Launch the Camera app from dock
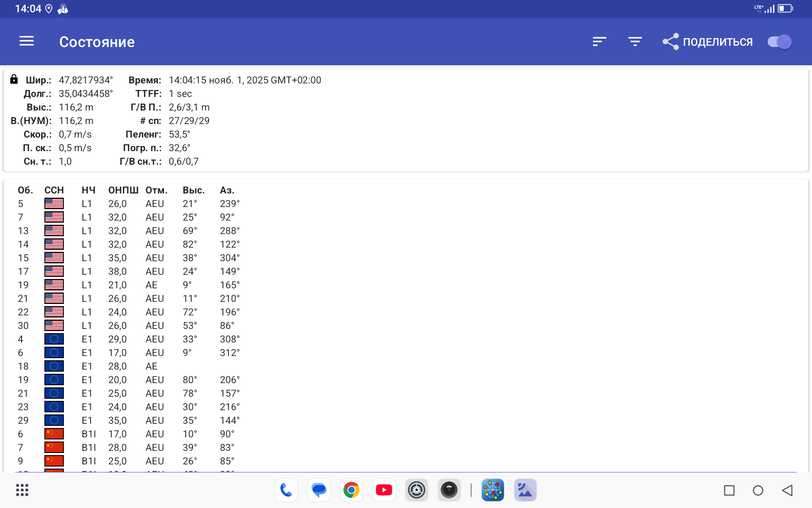The width and height of the screenshot is (812, 508). [449, 490]
